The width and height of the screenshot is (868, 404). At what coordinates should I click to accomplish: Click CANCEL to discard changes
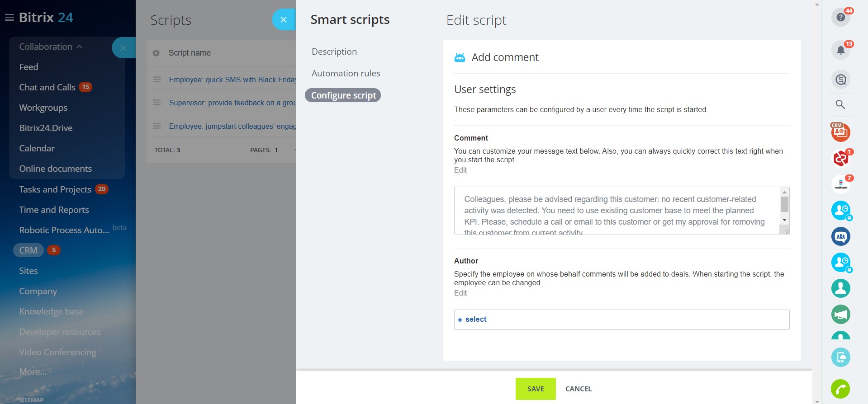(x=578, y=389)
